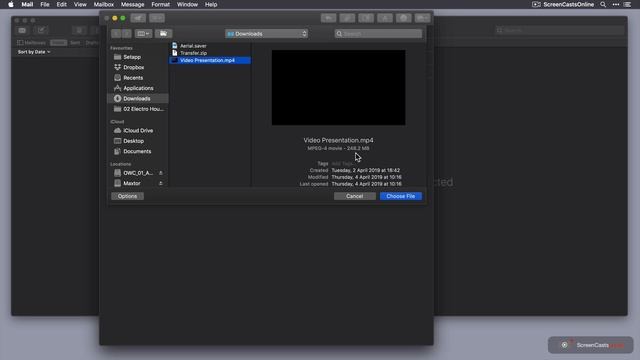Open the Format menu
The height and width of the screenshot is (360, 640).
[x=160, y=4]
